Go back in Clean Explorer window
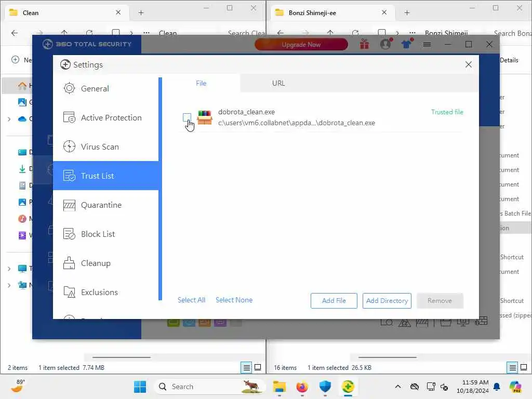 click(x=14, y=33)
